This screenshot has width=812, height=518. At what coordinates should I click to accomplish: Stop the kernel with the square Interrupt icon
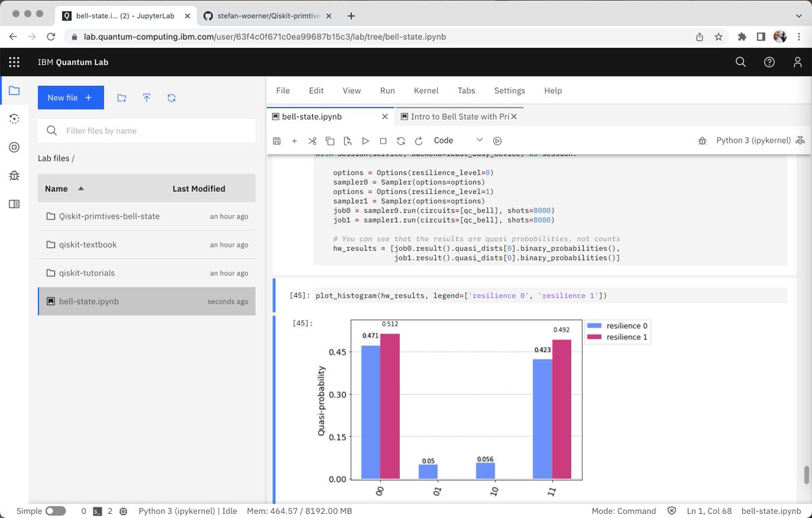pyautogui.click(x=382, y=141)
